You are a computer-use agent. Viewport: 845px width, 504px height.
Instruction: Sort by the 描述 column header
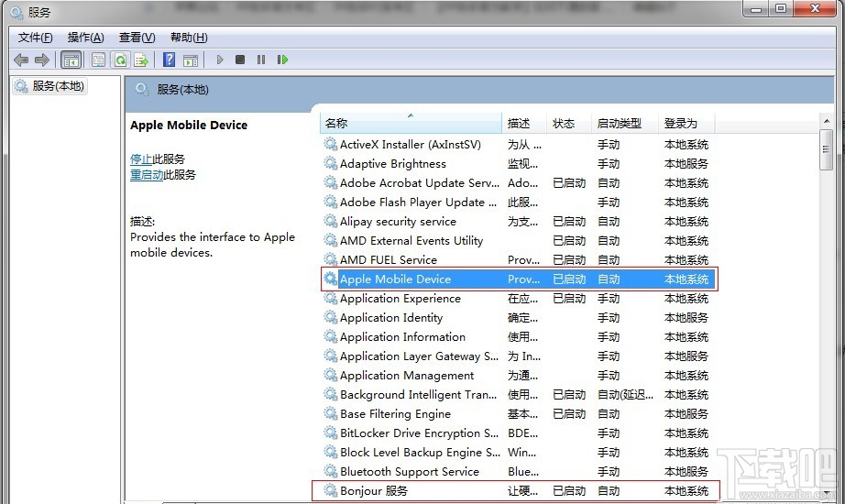(x=524, y=124)
